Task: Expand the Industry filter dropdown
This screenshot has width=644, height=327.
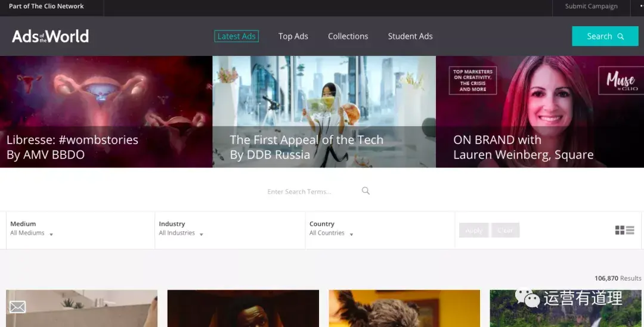Action: pyautogui.click(x=181, y=233)
